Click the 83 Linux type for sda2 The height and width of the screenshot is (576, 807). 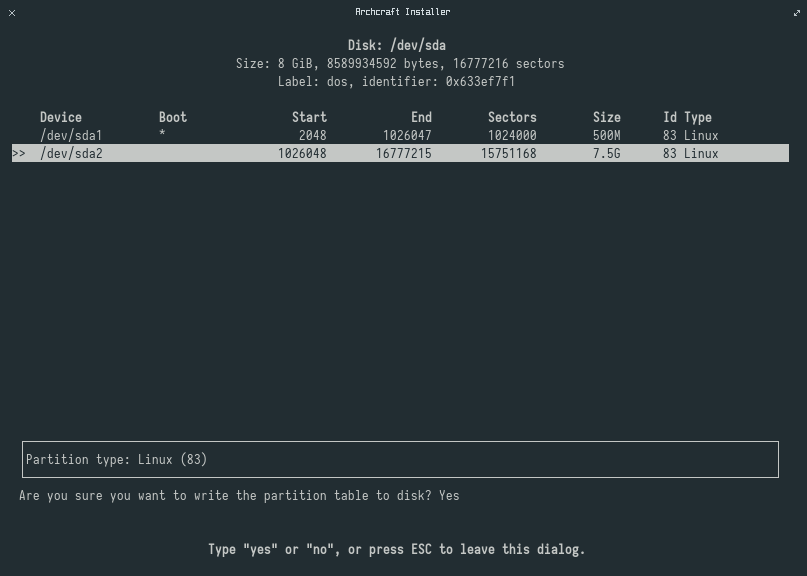691,153
